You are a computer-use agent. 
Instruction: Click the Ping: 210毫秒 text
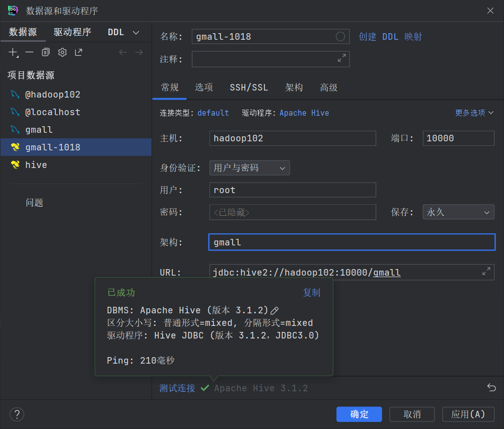pyautogui.click(x=140, y=360)
